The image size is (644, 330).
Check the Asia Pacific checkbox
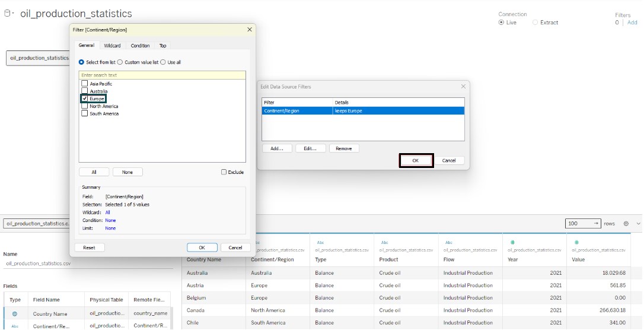[x=85, y=84]
